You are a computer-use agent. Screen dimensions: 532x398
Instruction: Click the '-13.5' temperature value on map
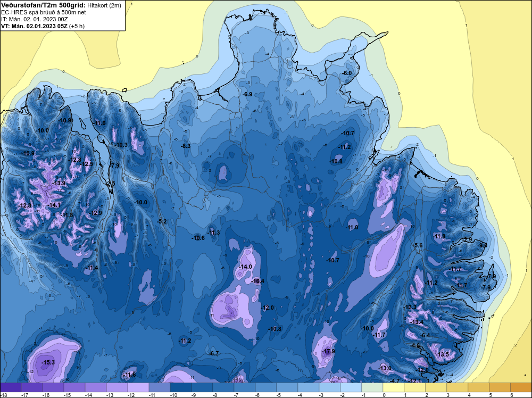[x=443, y=354]
